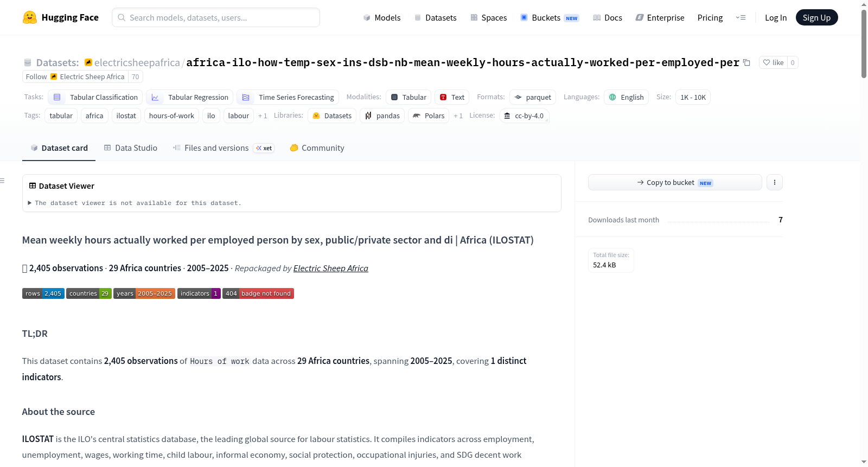Switch to the Files and versions tab
This screenshot has width=868, height=467.
[223, 148]
